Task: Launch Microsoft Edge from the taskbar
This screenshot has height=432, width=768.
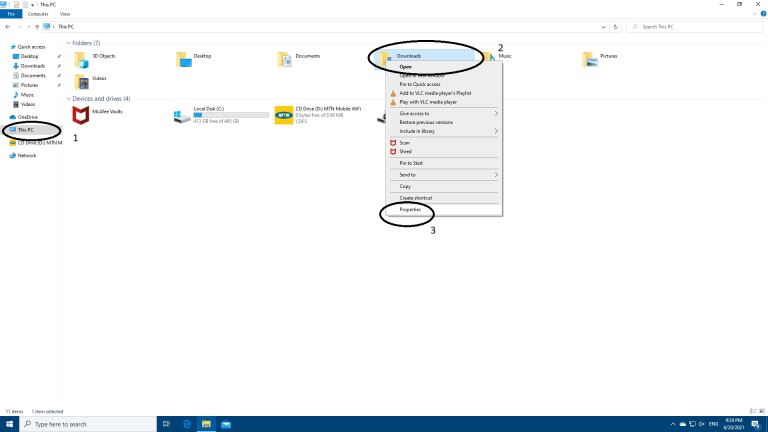Action: click(x=187, y=424)
